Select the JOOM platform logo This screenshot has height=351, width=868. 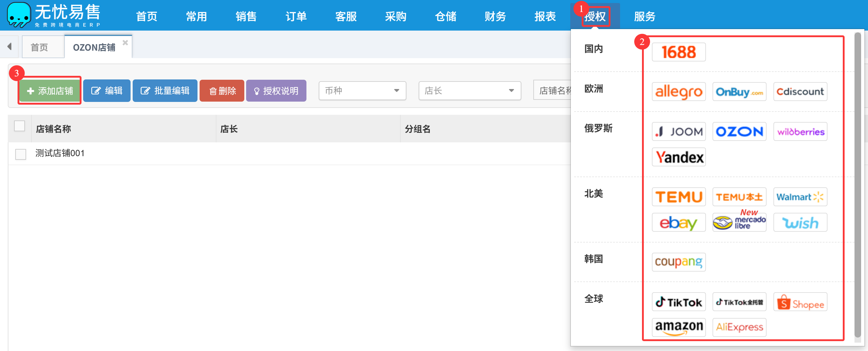click(x=678, y=131)
